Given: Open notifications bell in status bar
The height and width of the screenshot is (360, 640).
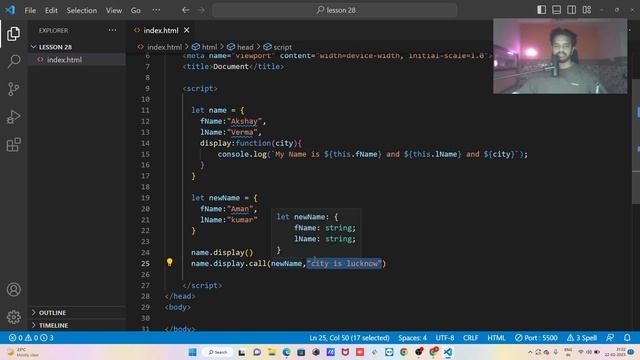Looking at the screenshot, I should pos(627,338).
